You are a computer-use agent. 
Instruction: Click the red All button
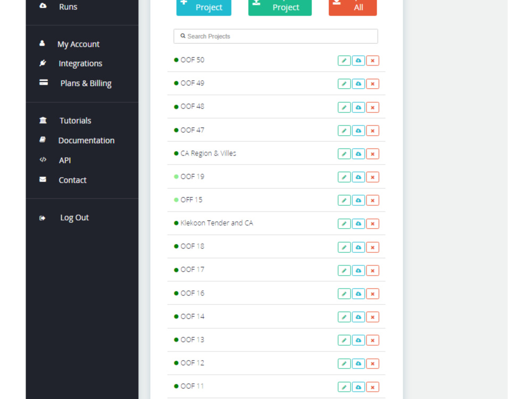click(x=353, y=7)
